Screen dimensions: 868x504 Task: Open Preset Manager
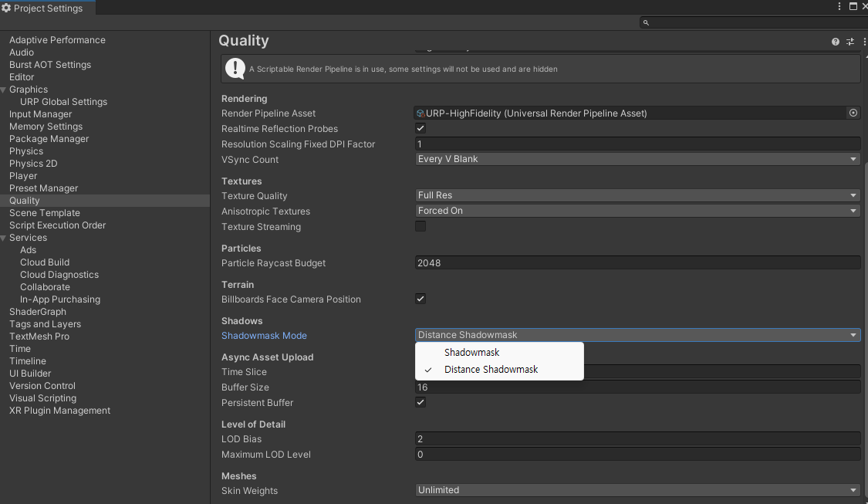pyautogui.click(x=44, y=188)
